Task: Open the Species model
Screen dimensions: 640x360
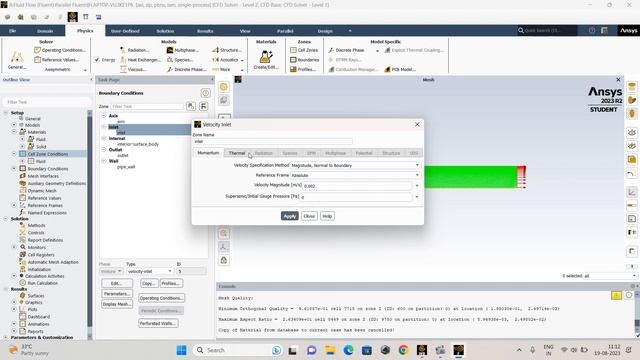Action: (180, 60)
